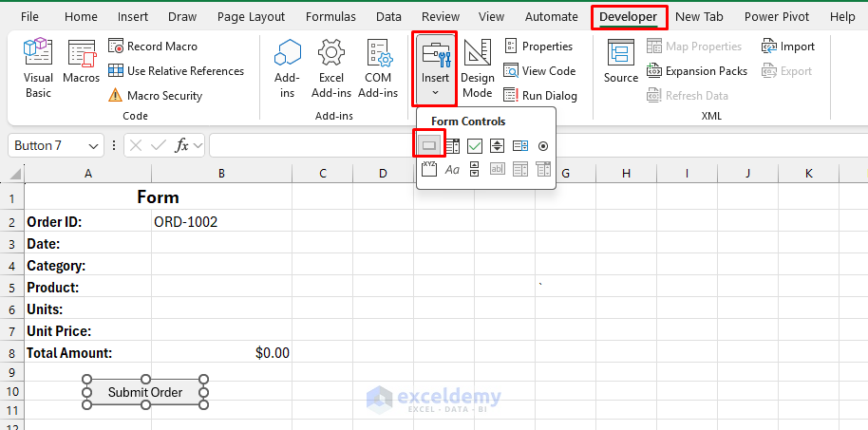Click XML Export
This screenshot has width=868, height=430.
coord(786,71)
